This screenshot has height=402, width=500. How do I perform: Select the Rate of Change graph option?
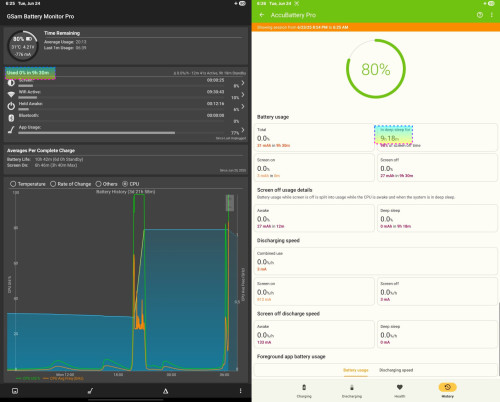coord(70,184)
